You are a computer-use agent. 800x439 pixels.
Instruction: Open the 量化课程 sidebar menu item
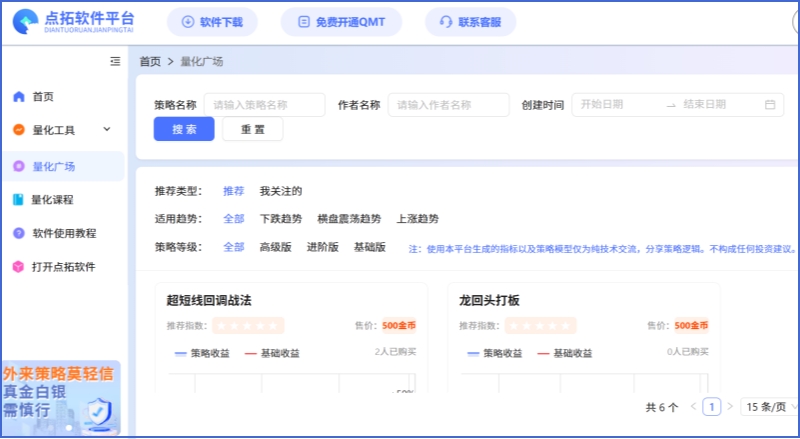coord(64,200)
